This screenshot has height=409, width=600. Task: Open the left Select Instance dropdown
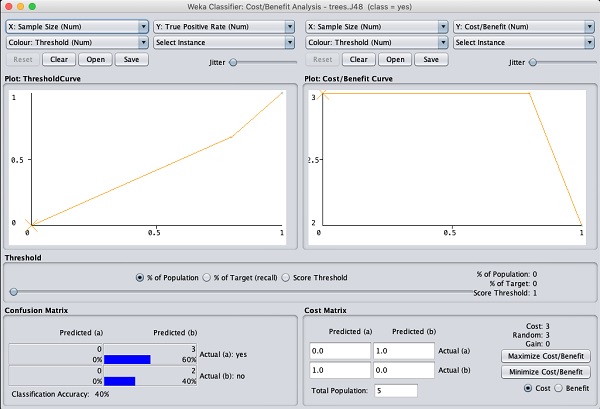pyautogui.click(x=224, y=42)
